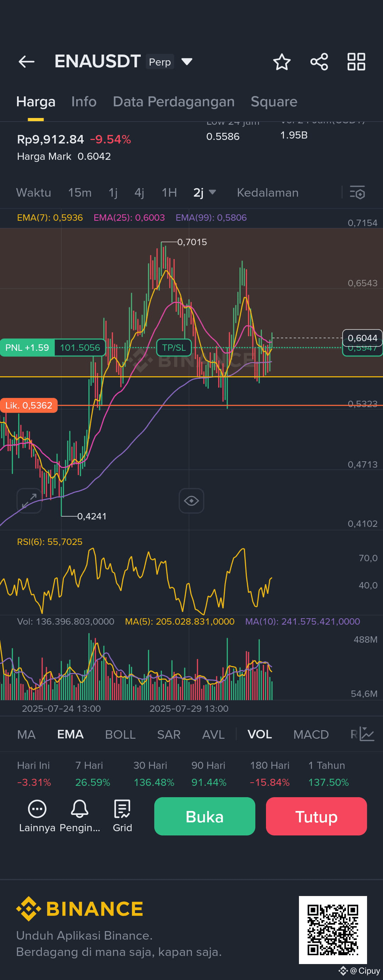383x980 pixels.
Task: Select the 15m timeframe
Action: pyautogui.click(x=79, y=192)
